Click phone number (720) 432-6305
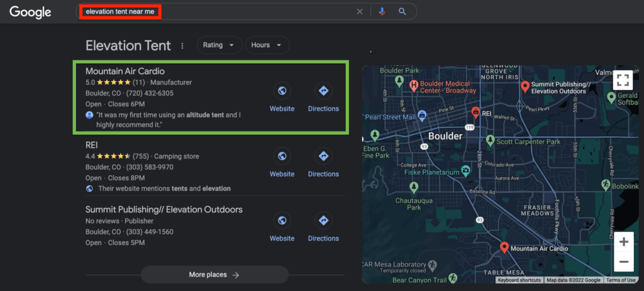Screen dimensions: 644x291 click(x=150, y=93)
